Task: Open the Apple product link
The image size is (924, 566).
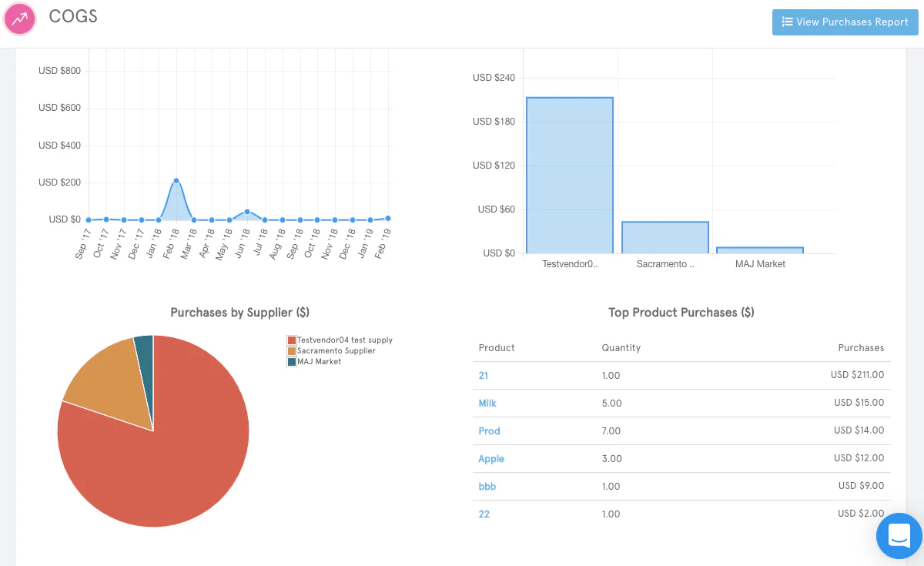Action: coord(491,459)
